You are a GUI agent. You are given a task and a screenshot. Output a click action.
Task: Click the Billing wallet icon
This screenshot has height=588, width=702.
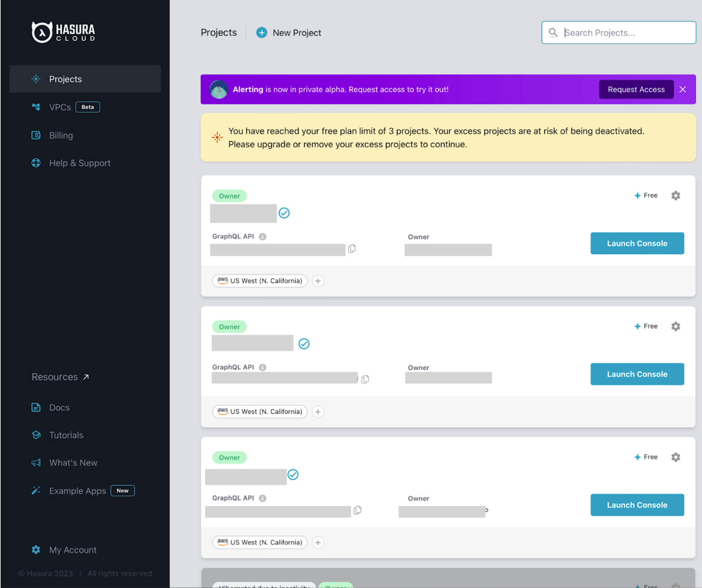tap(36, 135)
